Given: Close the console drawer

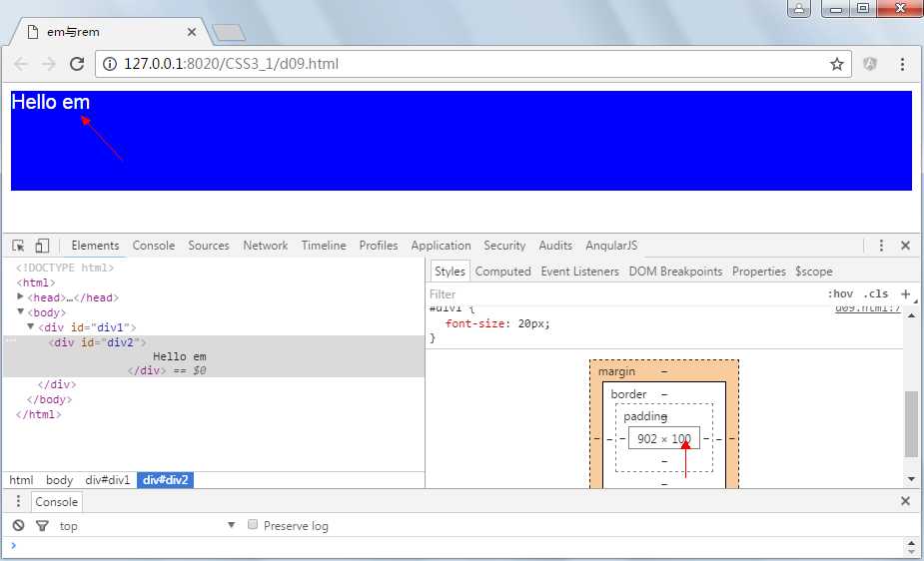Looking at the screenshot, I should click(906, 501).
